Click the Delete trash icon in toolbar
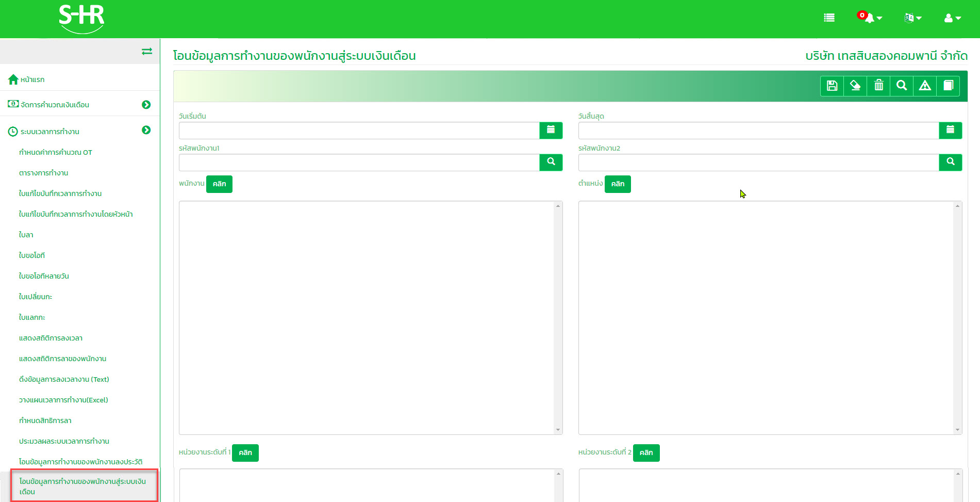This screenshot has height=502, width=980. pos(878,86)
